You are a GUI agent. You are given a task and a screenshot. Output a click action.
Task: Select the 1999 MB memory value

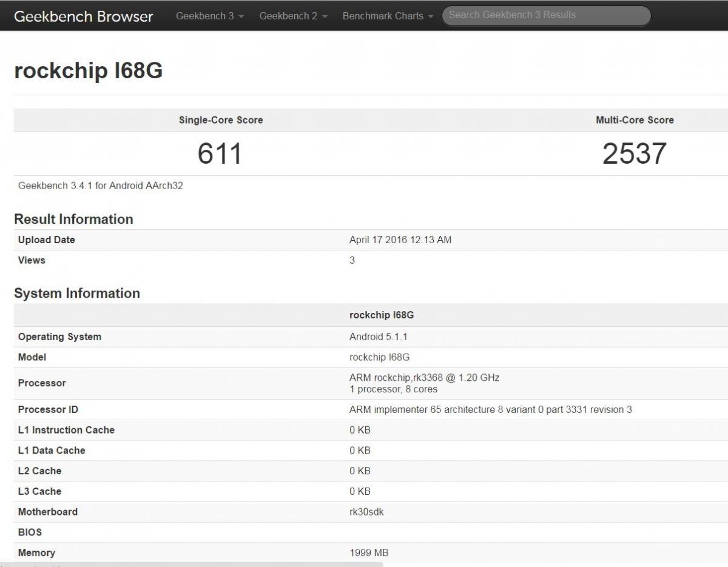369,552
